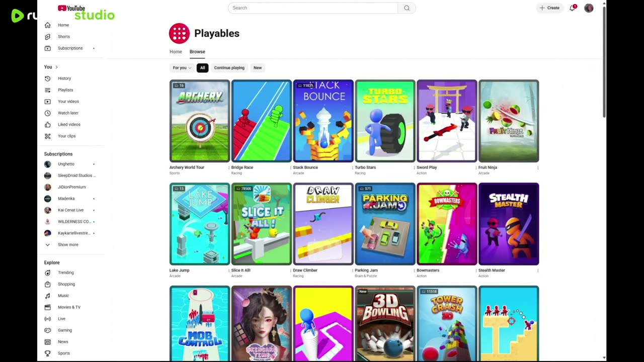The width and height of the screenshot is (644, 362).
Task: Open the Movies & TV clapper icon
Action: [47, 307]
